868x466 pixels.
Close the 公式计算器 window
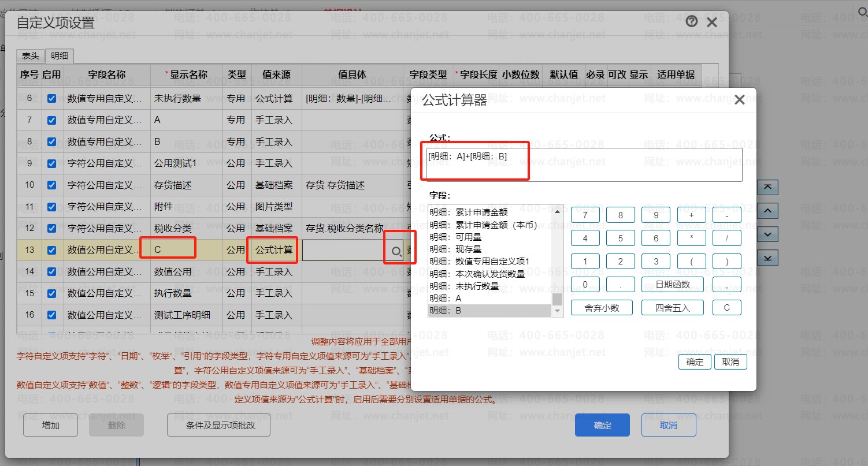(739, 100)
